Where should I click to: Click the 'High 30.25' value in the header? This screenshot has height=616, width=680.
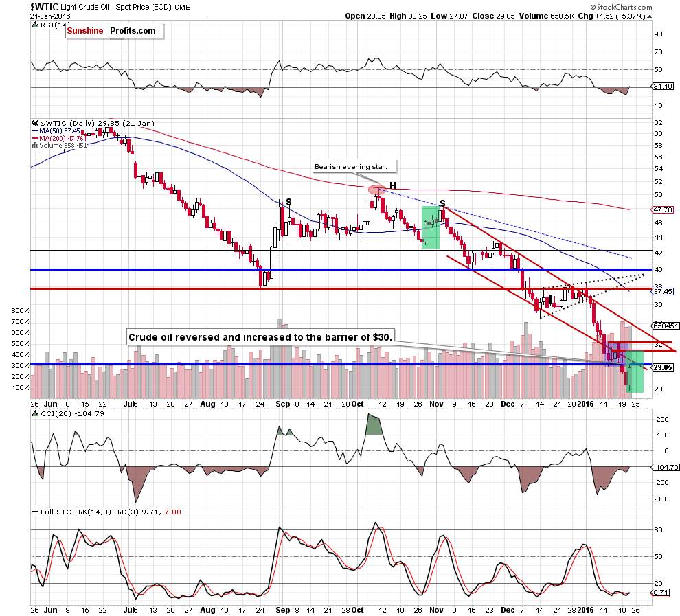pyautogui.click(x=408, y=16)
